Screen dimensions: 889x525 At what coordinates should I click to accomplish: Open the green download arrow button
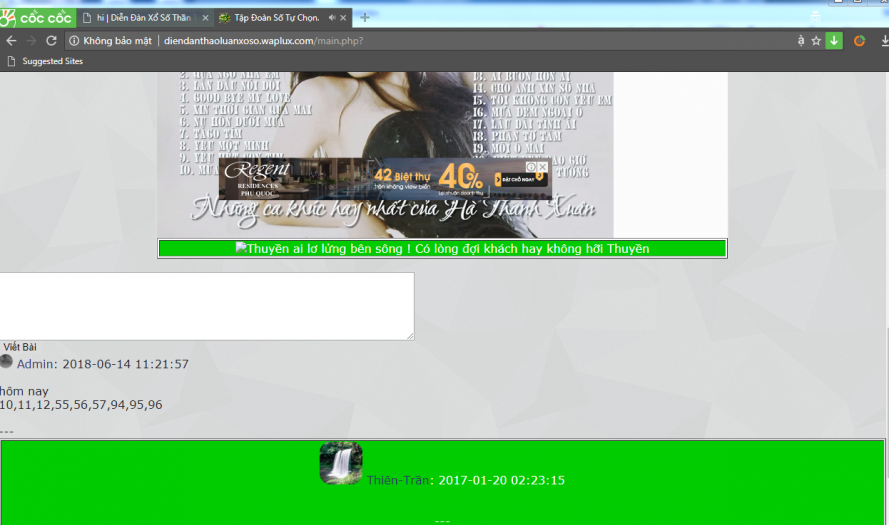coord(834,41)
